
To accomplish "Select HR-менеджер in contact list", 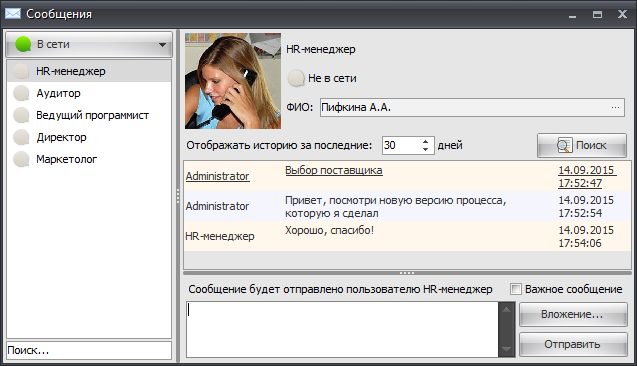I will tap(89, 71).
